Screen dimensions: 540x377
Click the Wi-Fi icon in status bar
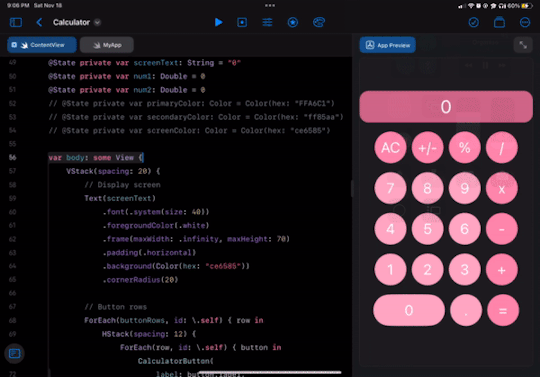[x=471, y=6]
